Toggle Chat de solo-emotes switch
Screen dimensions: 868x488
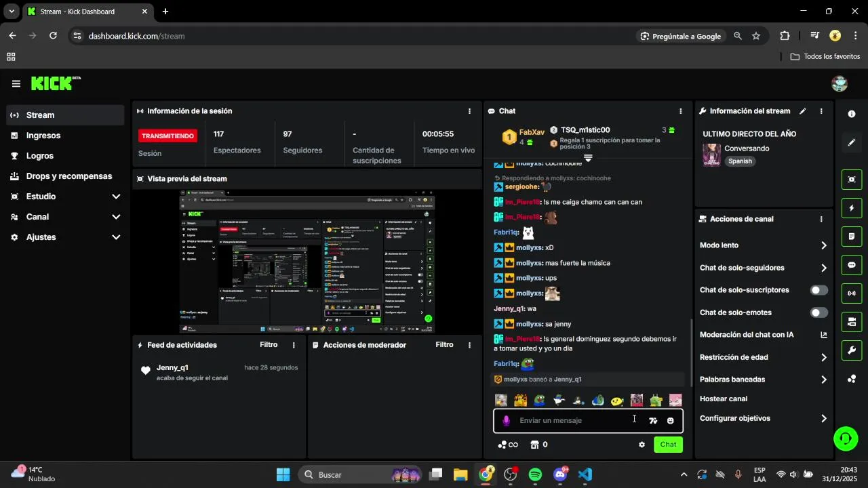pyautogui.click(x=819, y=312)
